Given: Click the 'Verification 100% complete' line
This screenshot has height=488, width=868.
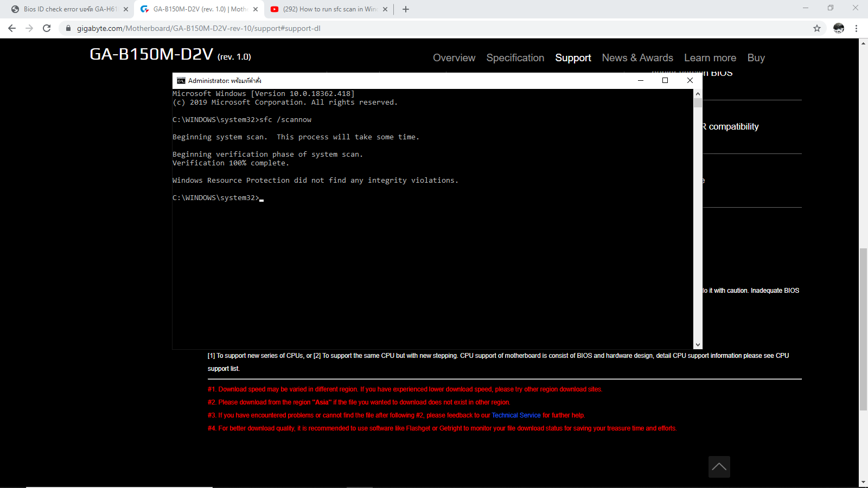Looking at the screenshot, I should click(231, 163).
